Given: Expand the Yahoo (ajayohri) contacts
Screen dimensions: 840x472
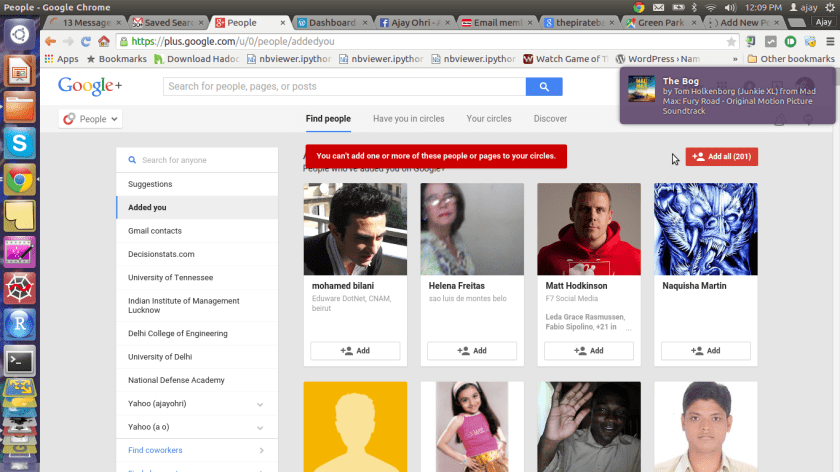Looking at the screenshot, I should pyautogui.click(x=260, y=405).
